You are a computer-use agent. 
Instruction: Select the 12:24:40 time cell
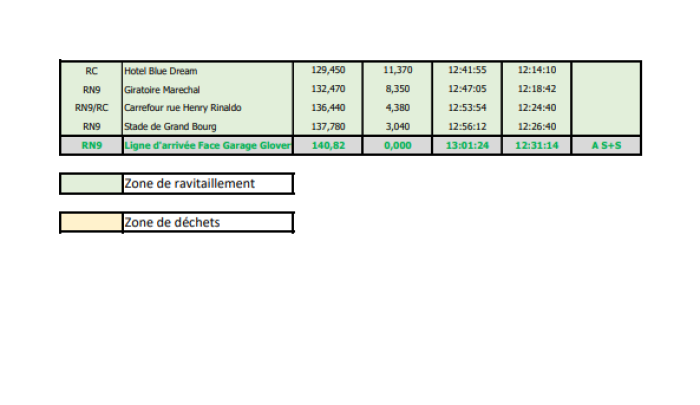pyautogui.click(x=537, y=108)
